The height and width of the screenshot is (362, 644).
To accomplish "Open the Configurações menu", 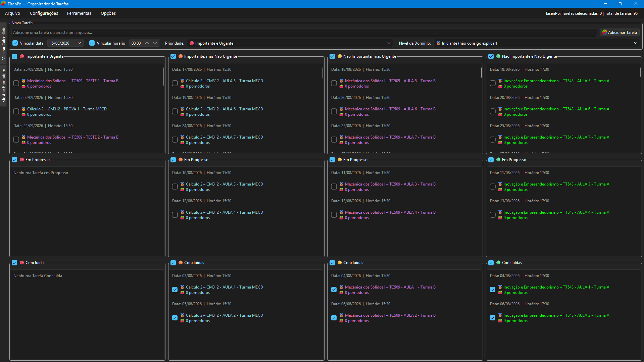I will pyautogui.click(x=44, y=13).
